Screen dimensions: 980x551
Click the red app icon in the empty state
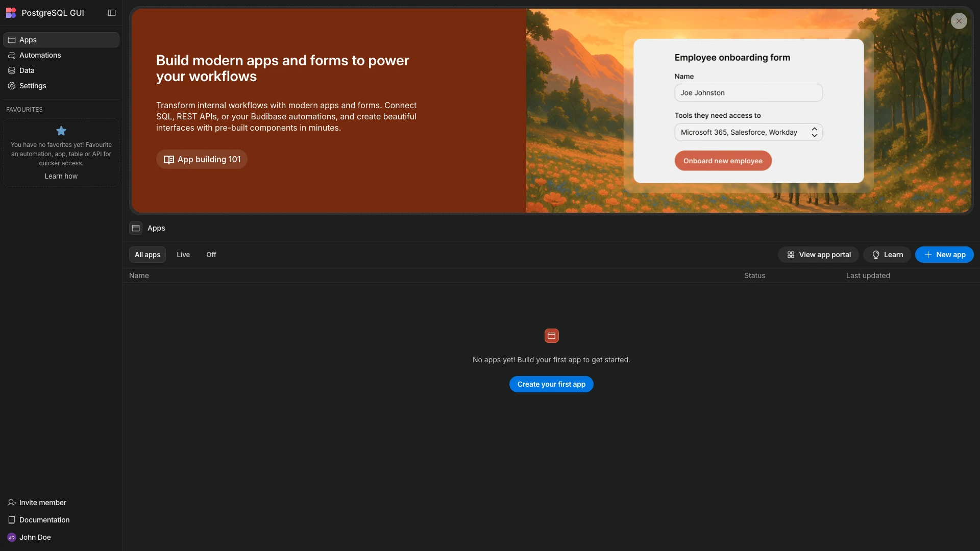[x=551, y=336]
